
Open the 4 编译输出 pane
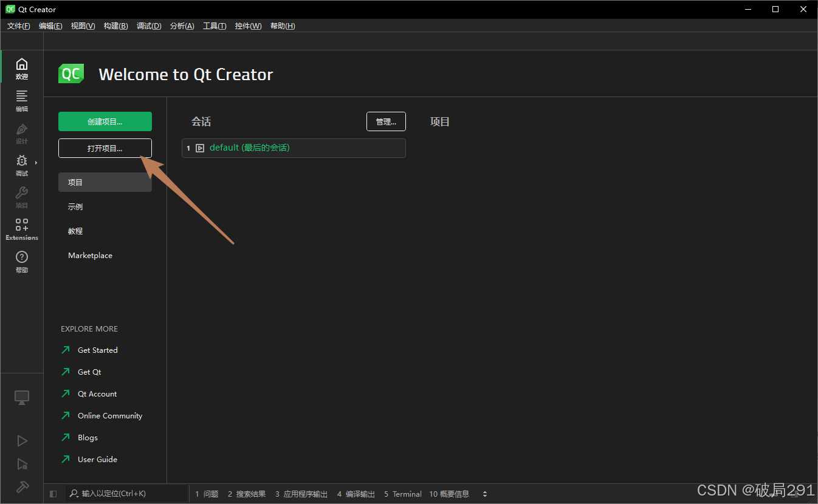point(356,494)
